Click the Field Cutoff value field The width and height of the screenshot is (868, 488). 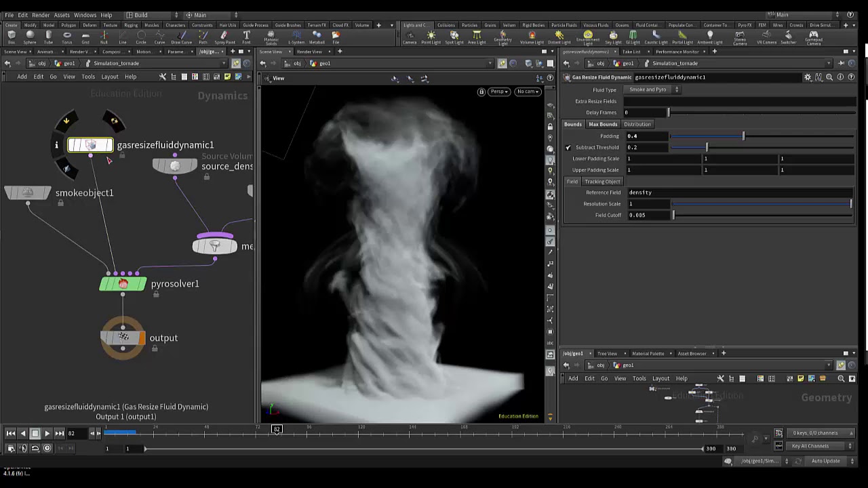(648, 215)
